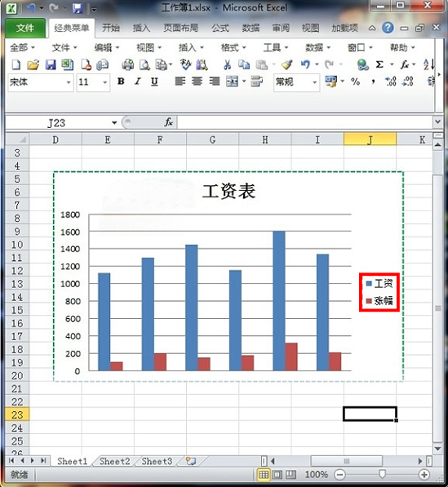Screen dimensions: 448x487
Task: Open the font size dropdown
Action: coord(105,82)
